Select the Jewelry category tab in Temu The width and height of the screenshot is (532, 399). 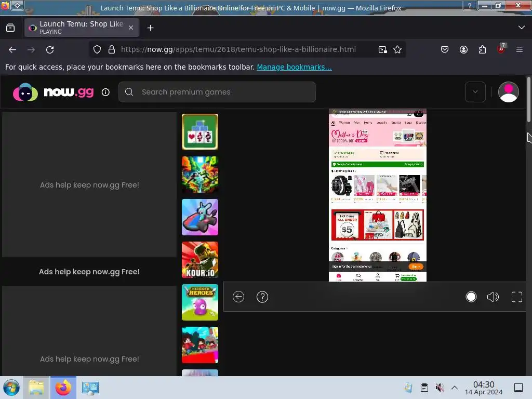[x=382, y=123]
